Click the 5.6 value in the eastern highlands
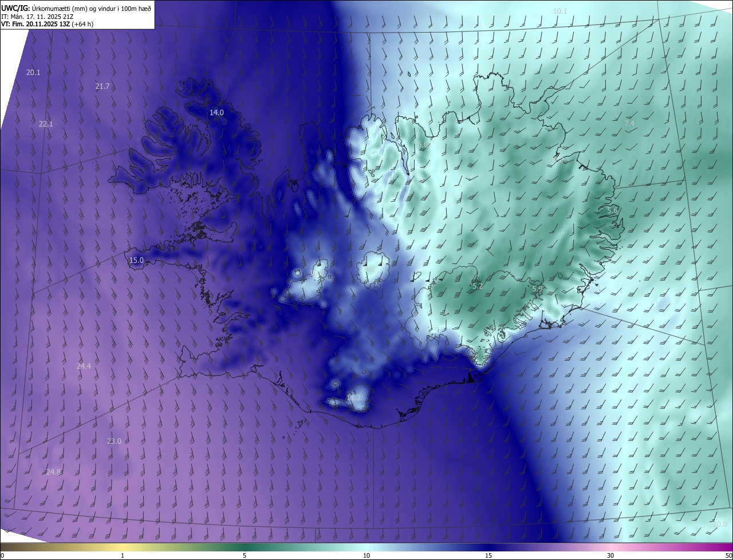Screen dimensions: 733x560 (x=612, y=210)
